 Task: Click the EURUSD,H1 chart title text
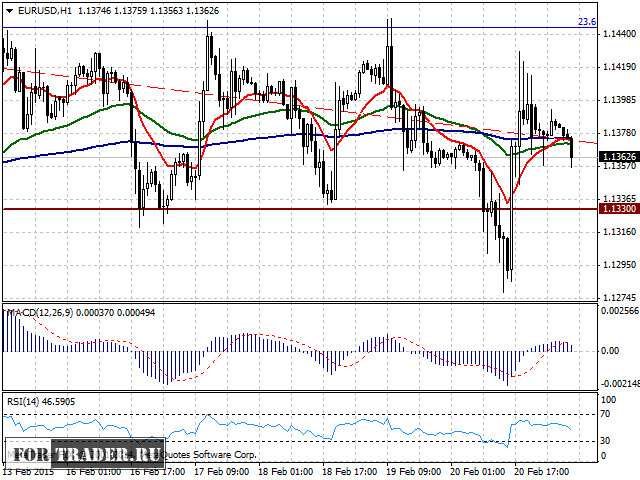point(41,10)
